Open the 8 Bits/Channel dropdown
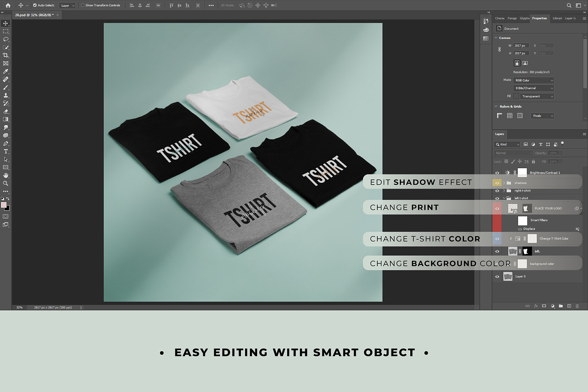Screen dimensions: 588x392 click(x=534, y=88)
